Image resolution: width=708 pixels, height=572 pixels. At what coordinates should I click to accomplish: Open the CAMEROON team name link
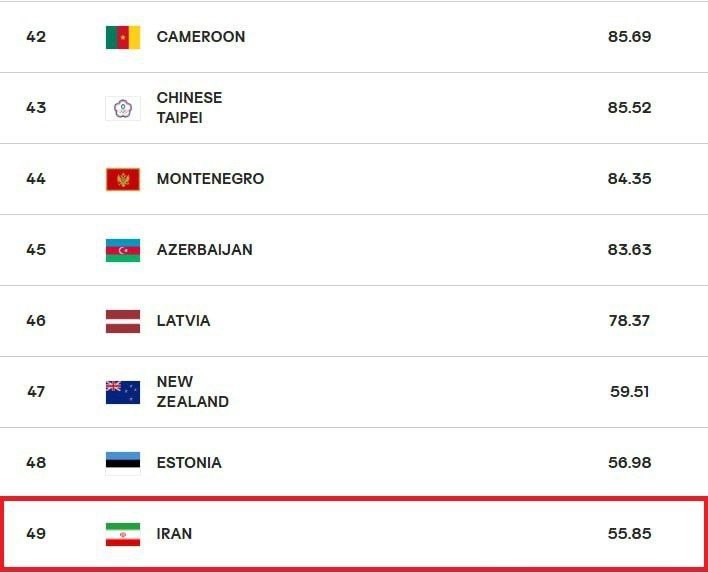[x=201, y=37]
